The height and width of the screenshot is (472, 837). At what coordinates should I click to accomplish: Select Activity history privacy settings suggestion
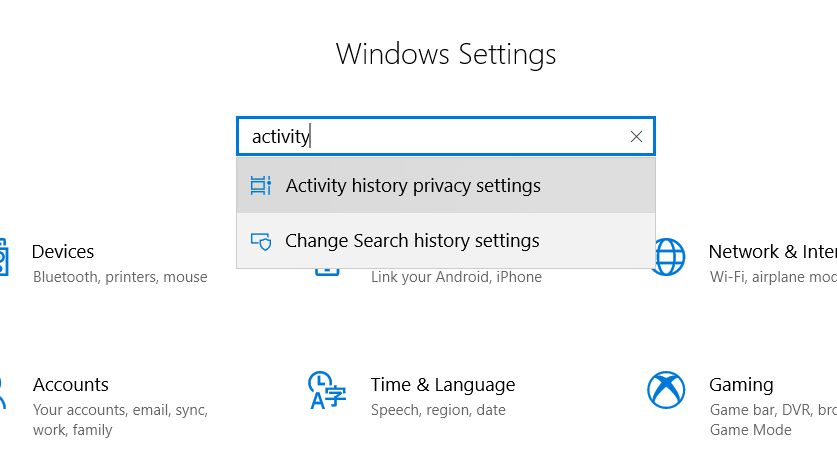click(413, 186)
